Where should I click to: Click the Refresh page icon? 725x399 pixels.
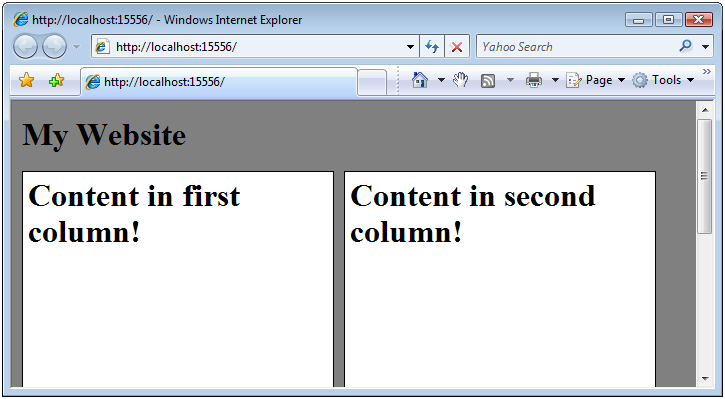[432, 47]
